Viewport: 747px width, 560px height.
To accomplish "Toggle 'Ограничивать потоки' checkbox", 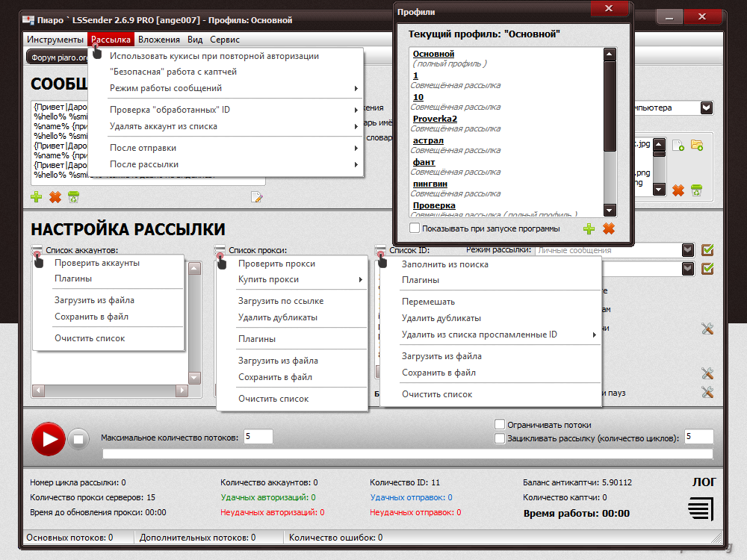I will tap(500, 424).
